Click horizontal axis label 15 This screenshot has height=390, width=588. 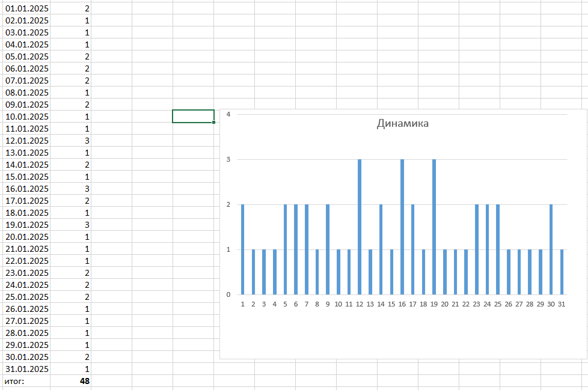[391, 304]
